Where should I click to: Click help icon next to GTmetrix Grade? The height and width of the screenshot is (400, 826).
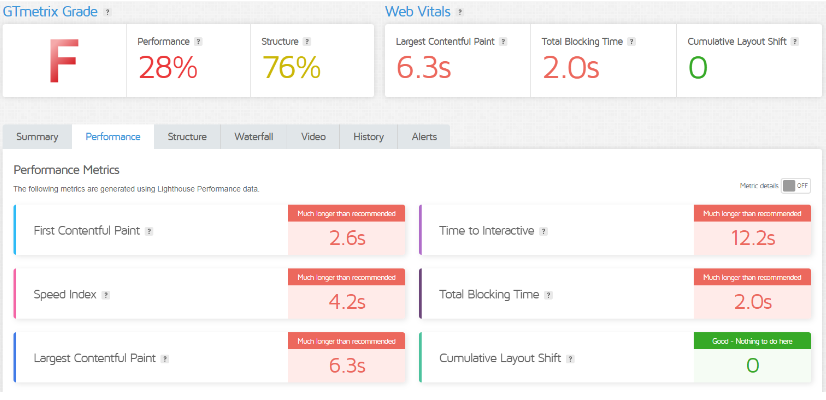107,12
